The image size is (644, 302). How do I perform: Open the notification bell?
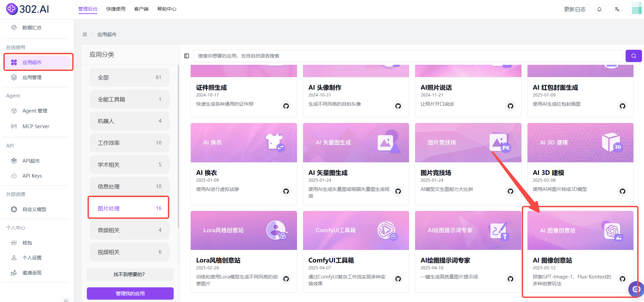[x=599, y=9]
